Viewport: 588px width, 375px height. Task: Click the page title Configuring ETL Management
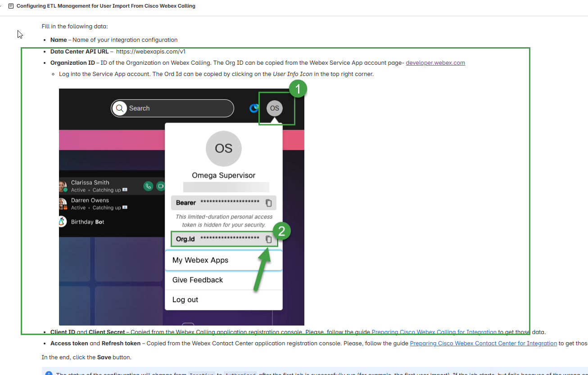point(106,6)
